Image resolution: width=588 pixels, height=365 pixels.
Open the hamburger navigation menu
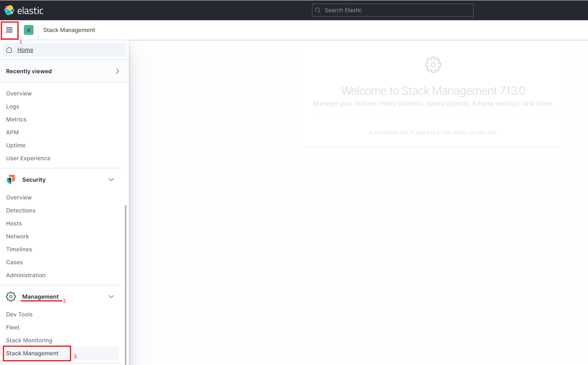pos(10,30)
